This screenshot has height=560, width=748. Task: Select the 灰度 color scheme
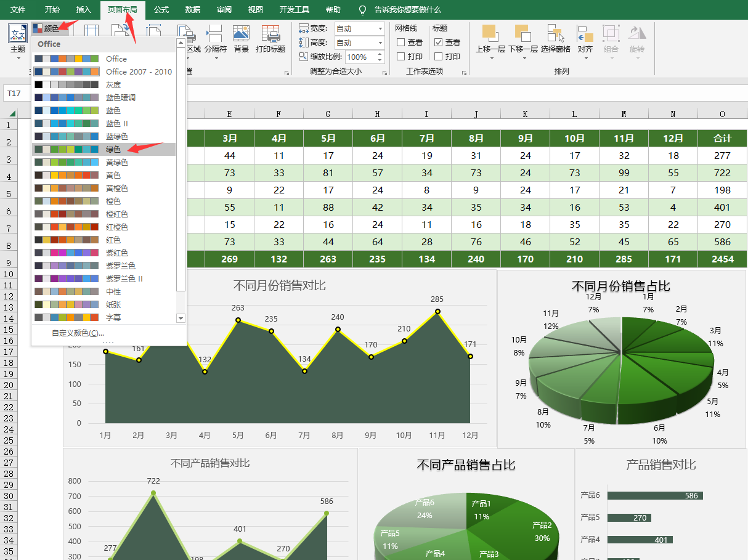tap(104, 84)
